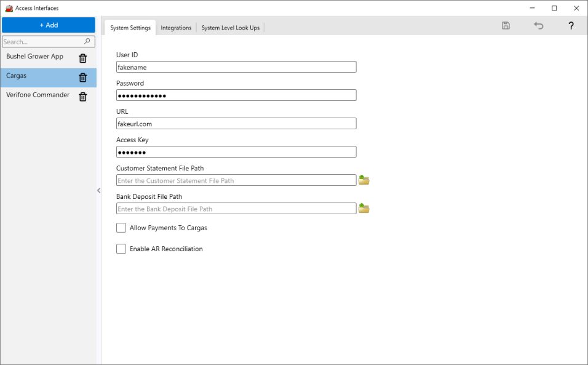
Task: Remove Verifone Commander using trash icon
Action: pyautogui.click(x=83, y=97)
